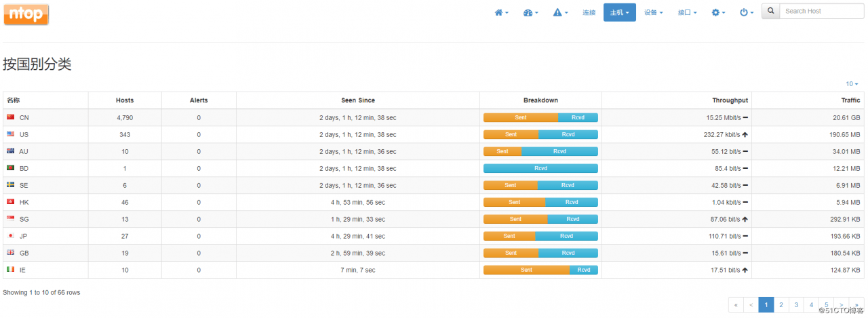
Task: Open the power icon menu
Action: (x=746, y=12)
